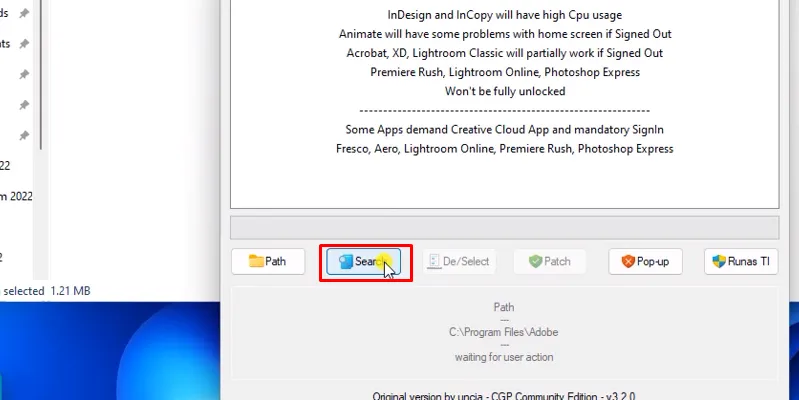The height and width of the screenshot is (400, 799).
Task: Select the sidebar item ending in '22'
Action: pos(6,166)
